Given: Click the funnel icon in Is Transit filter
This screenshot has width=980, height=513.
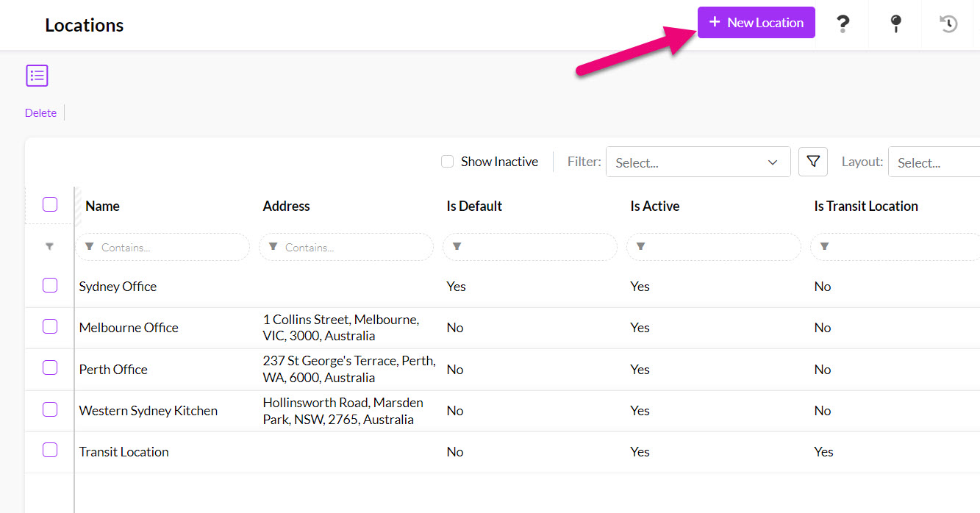Looking at the screenshot, I should [x=825, y=247].
